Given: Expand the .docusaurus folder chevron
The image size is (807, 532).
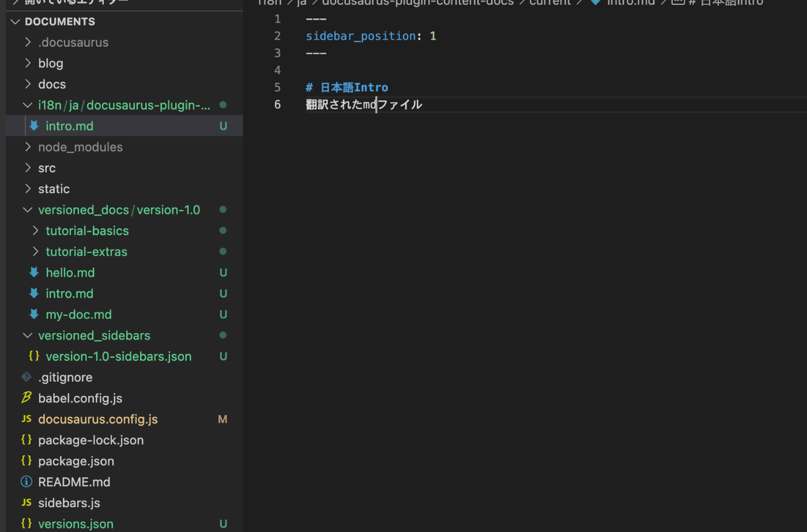Looking at the screenshot, I should pos(28,42).
